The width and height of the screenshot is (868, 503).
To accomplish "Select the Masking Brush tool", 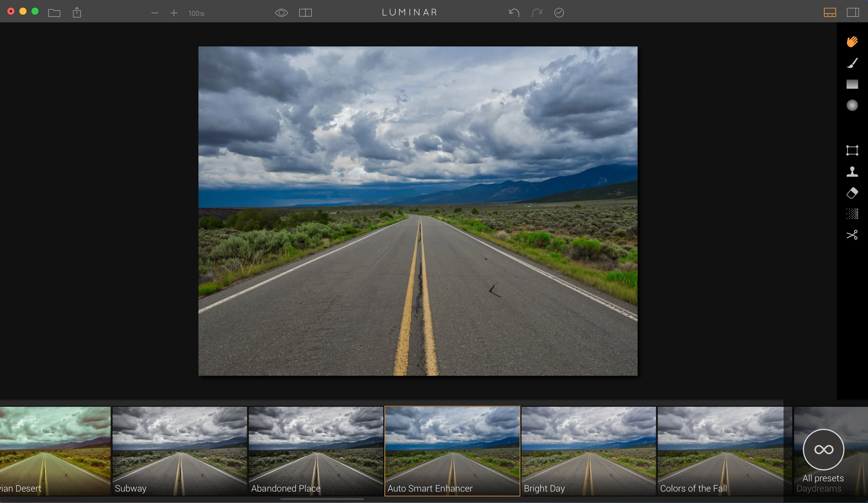I will coord(852,63).
